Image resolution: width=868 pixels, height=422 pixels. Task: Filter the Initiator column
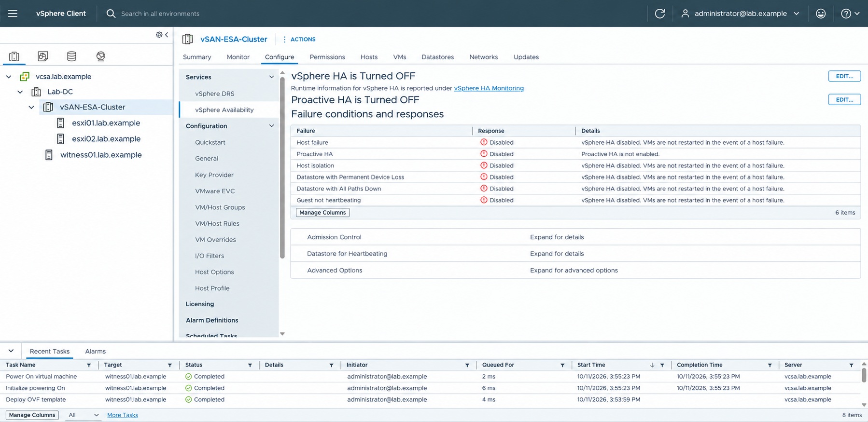(x=467, y=365)
